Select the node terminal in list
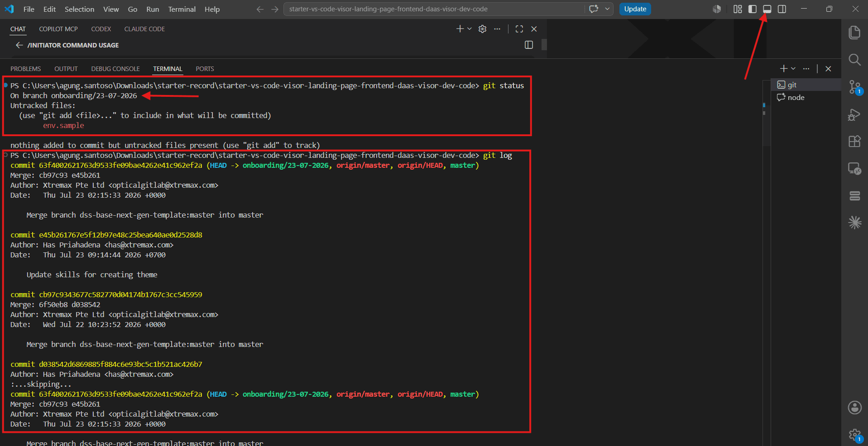 pyautogui.click(x=806, y=97)
